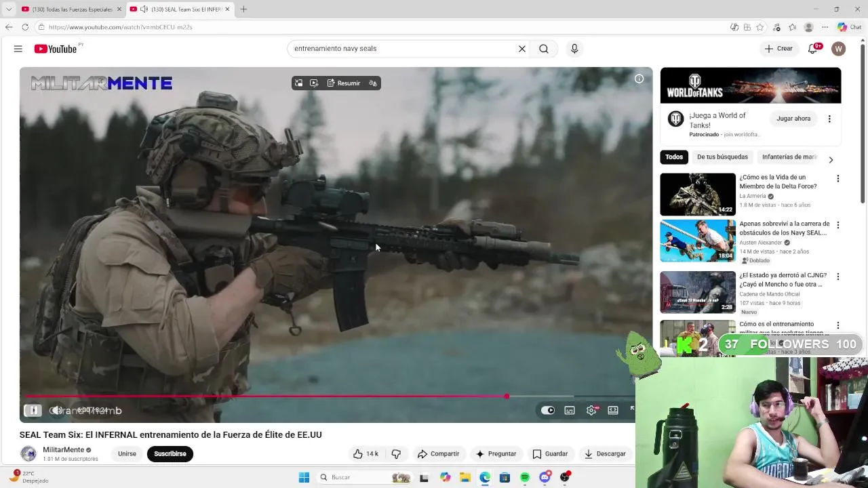The width and height of the screenshot is (868, 488).
Task: Open Copilot Chat in the browser
Action: click(x=849, y=27)
